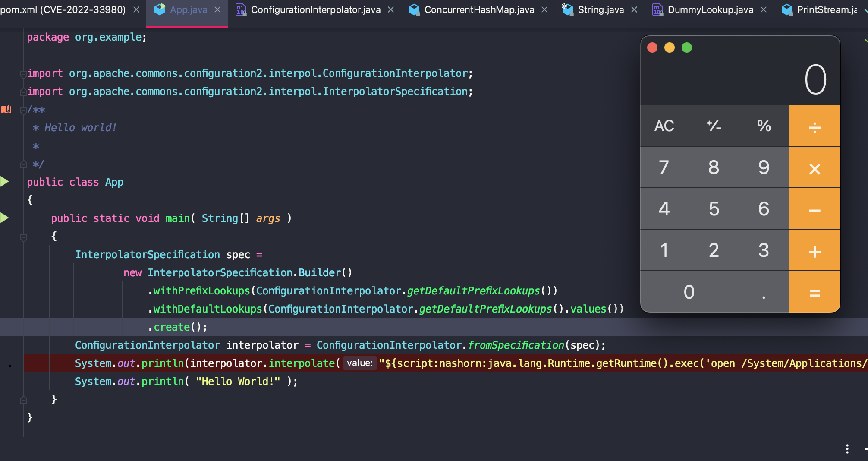Click digit 6 in Calculator
Screen dimensions: 868x461
pos(764,209)
